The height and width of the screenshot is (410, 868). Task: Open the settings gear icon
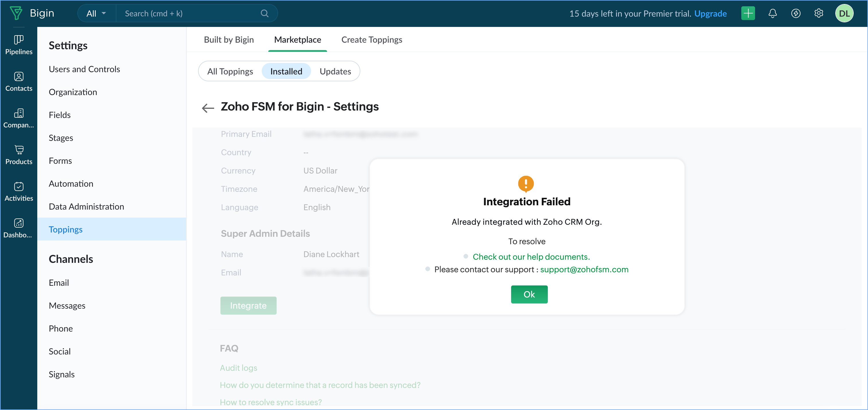(818, 13)
